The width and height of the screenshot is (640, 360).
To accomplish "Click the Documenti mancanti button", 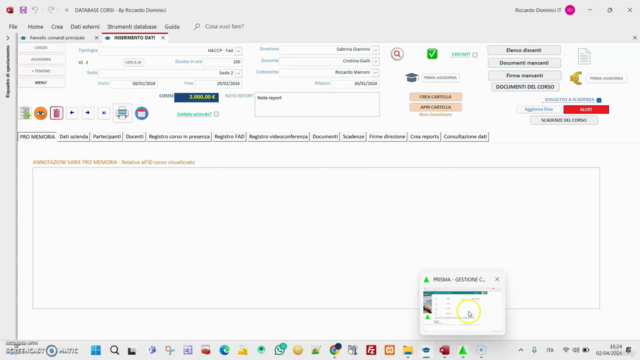I will (524, 63).
